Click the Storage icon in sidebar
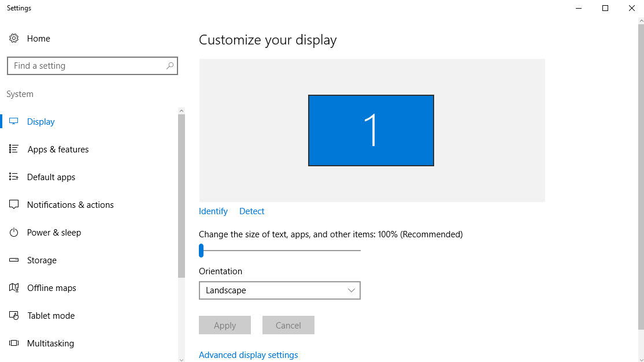The width and height of the screenshot is (644, 362). [x=14, y=260]
